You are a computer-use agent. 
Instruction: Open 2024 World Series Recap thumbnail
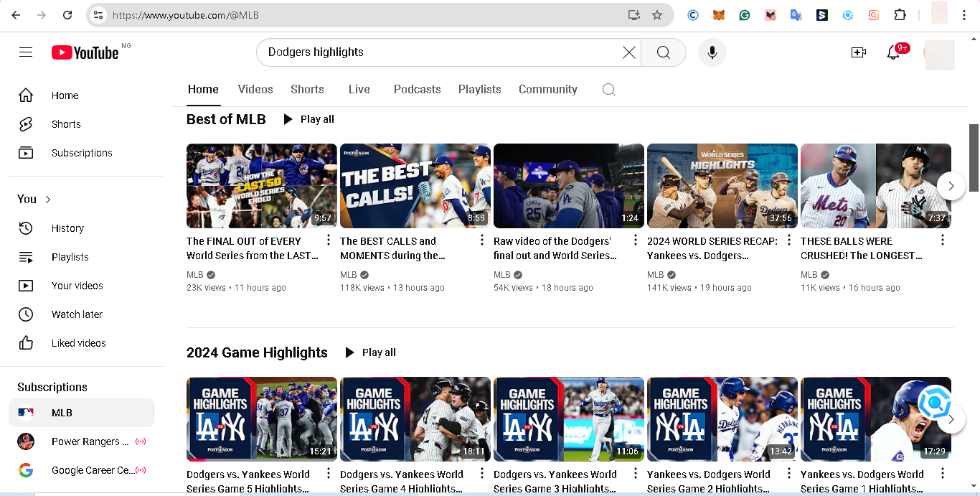pyautogui.click(x=722, y=186)
